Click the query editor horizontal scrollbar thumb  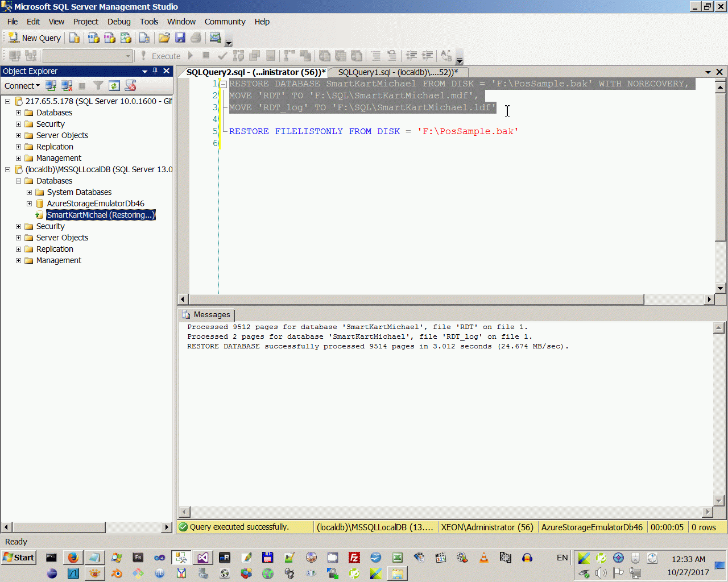point(416,299)
